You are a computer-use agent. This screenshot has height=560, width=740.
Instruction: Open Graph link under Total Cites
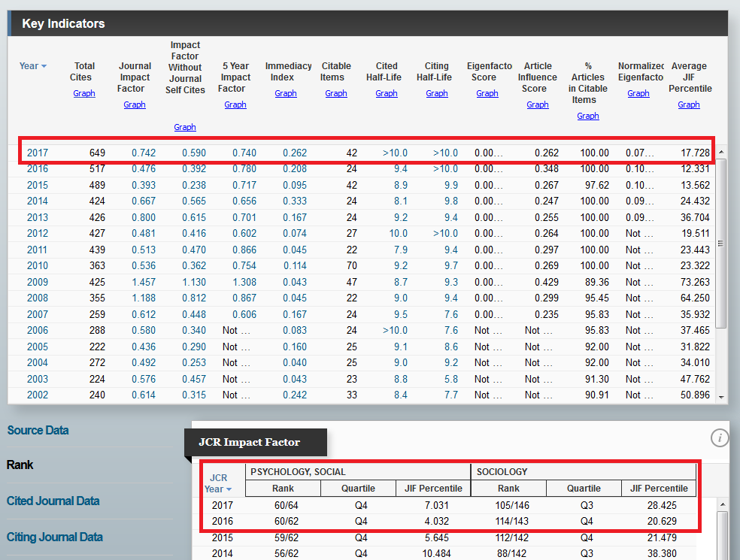[x=84, y=93]
